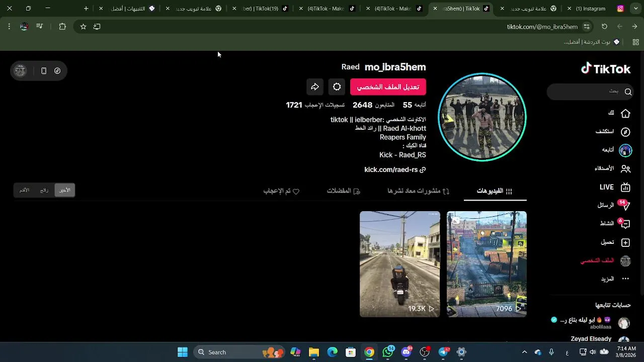
Task: Open the Upload page
Action: (615, 242)
